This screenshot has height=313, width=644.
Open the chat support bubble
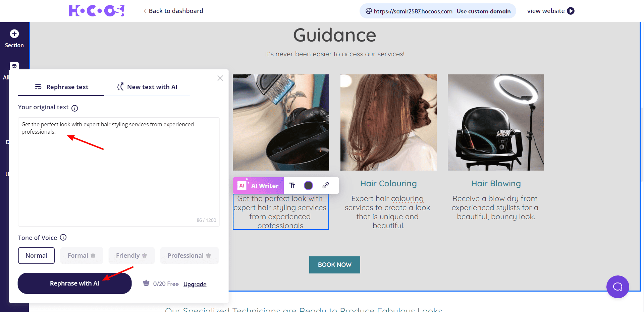point(618,287)
